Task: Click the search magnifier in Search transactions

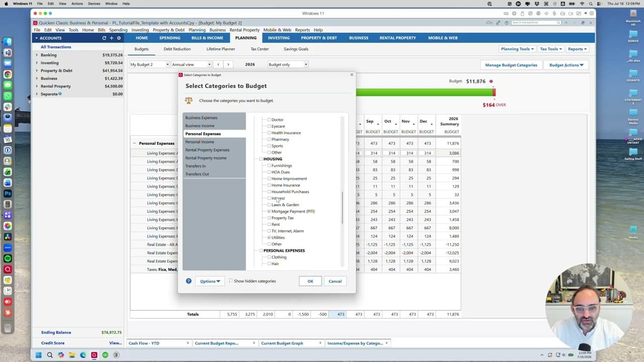Action: tap(558, 23)
